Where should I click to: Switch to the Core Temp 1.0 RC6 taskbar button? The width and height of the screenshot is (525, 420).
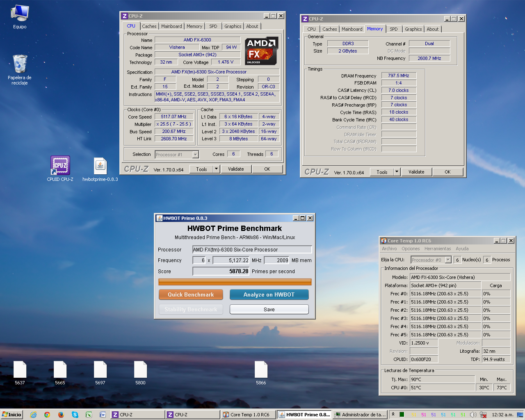247,415
